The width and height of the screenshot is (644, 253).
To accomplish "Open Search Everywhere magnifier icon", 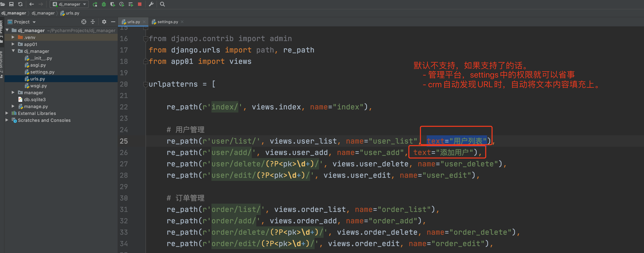I will pos(162,4).
